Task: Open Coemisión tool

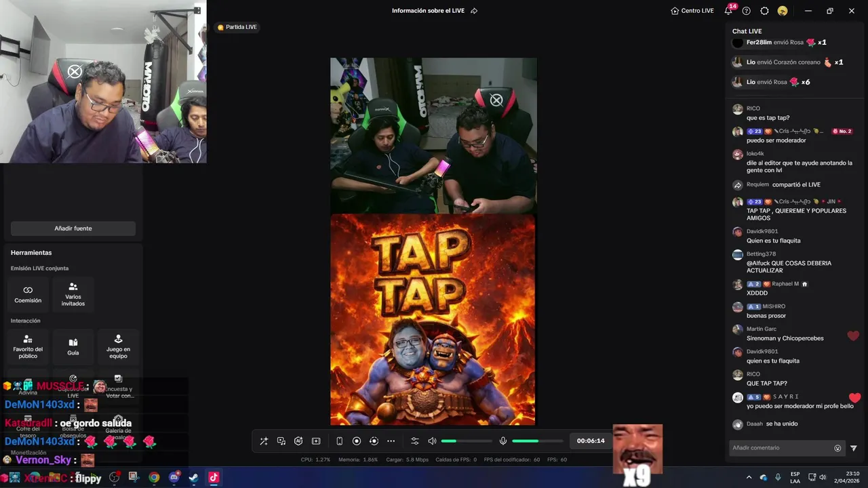Action: (28, 294)
